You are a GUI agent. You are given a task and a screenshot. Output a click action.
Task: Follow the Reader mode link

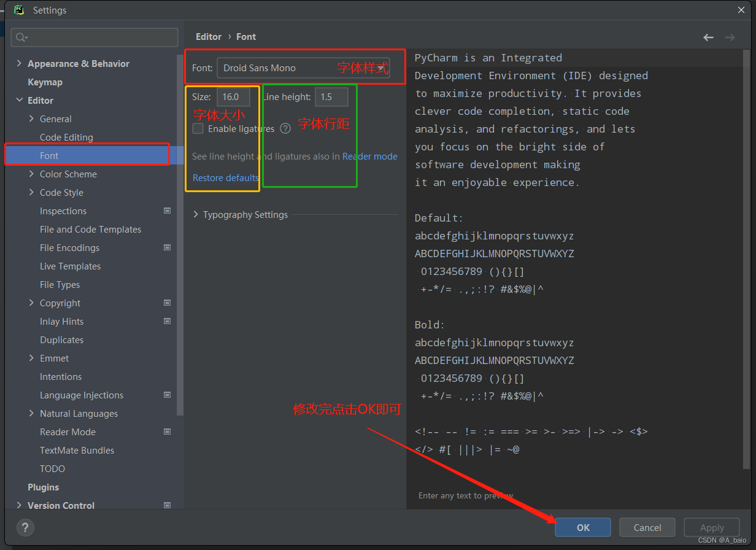370,157
